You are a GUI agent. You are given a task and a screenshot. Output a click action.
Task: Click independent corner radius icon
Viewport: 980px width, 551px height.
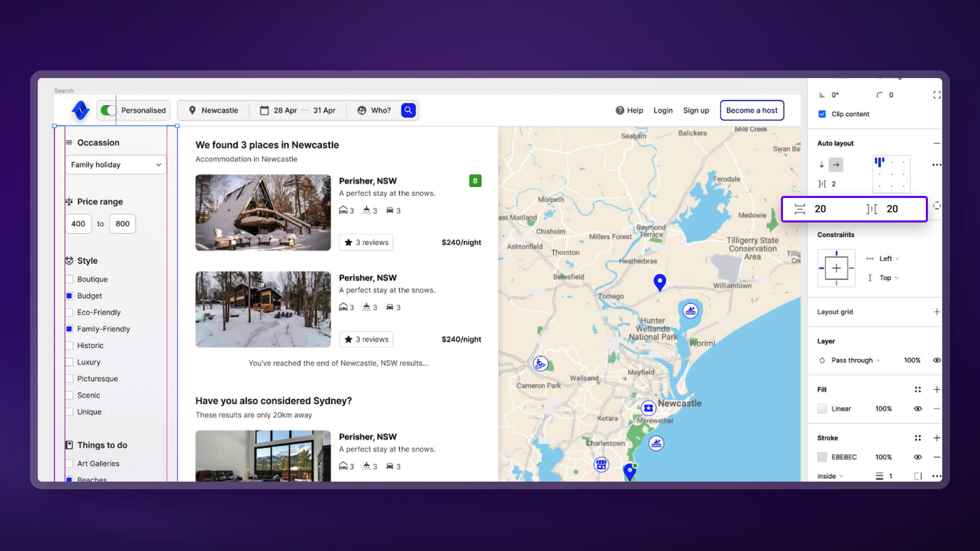pyautogui.click(x=937, y=95)
